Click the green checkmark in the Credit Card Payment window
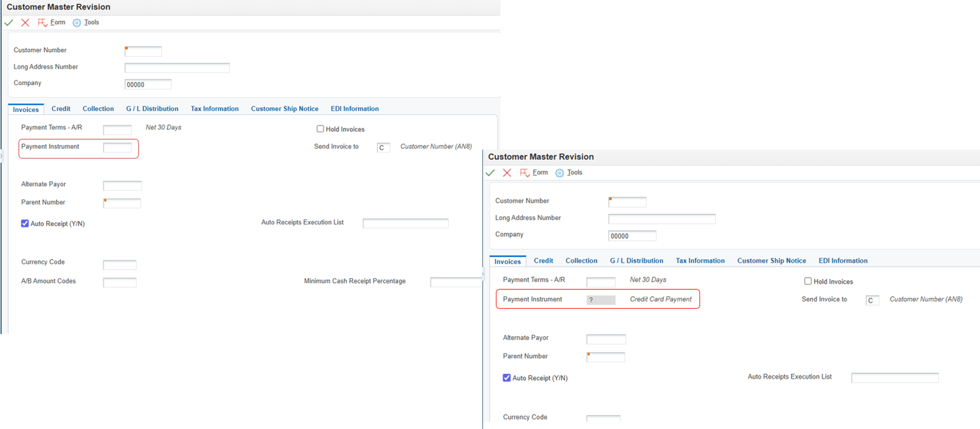Image resolution: width=980 pixels, height=429 pixels. point(490,173)
